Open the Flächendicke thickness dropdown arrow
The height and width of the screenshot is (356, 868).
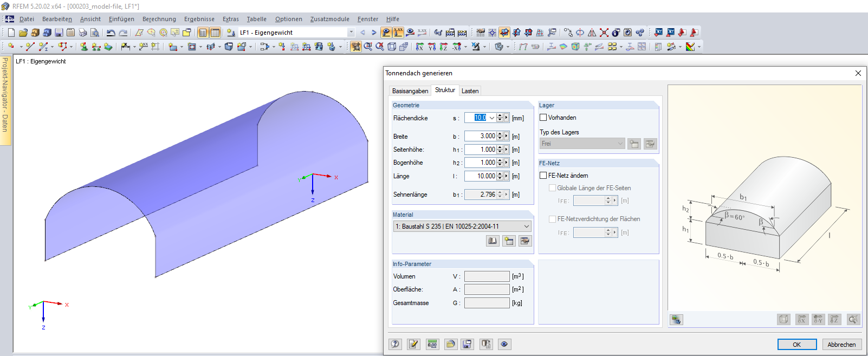492,118
